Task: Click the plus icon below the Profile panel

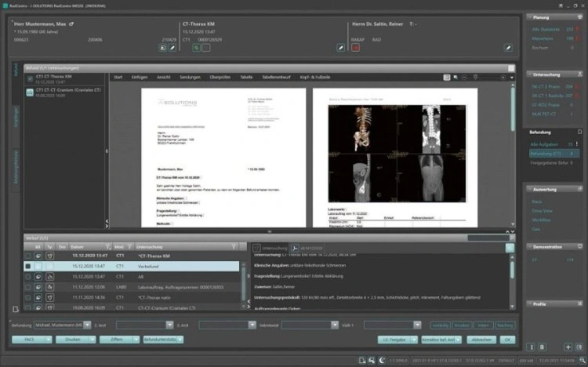Action: pos(568,346)
